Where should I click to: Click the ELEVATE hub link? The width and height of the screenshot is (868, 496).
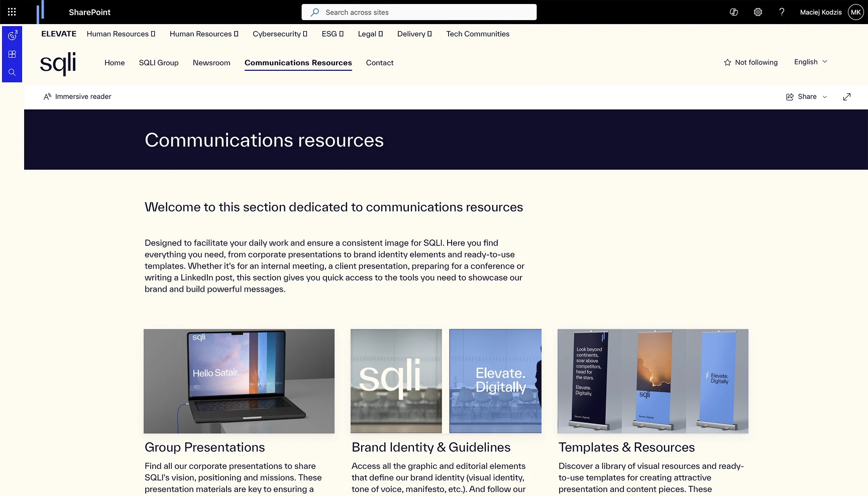[59, 34]
